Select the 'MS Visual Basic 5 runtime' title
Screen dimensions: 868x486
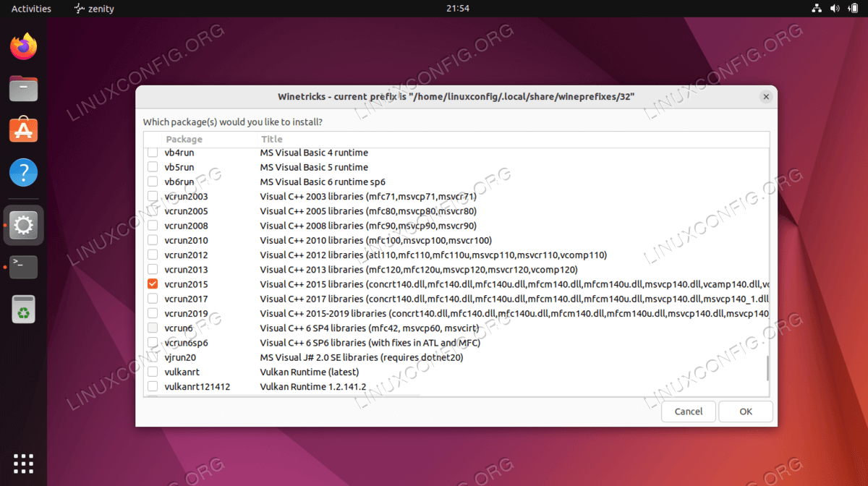[x=314, y=167]
